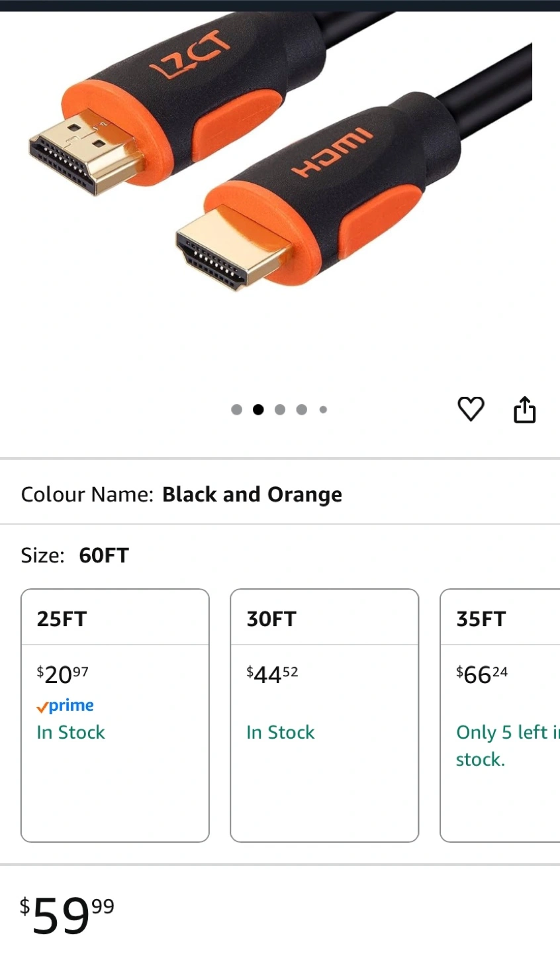
Task: Tap the prime badge in 25FT card
Action: pyautogui.click(x=65, y=706)
